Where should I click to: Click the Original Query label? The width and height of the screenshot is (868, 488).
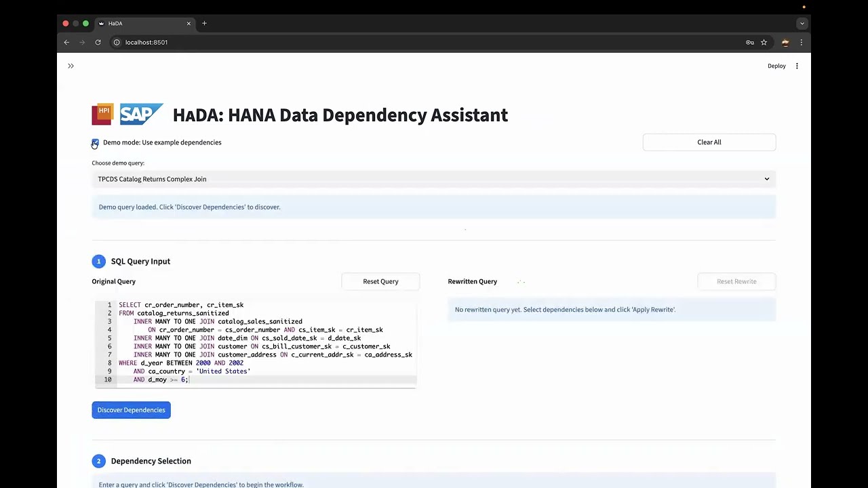[114, 281]
